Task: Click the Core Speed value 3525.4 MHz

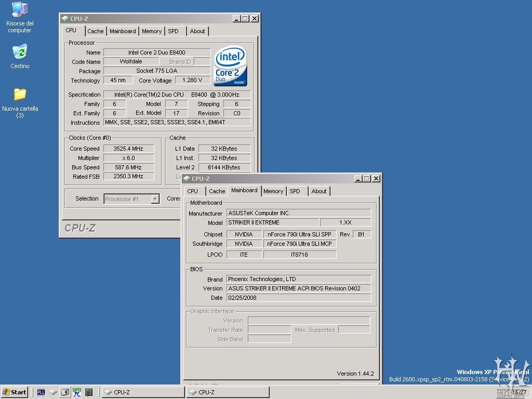Action: click(129, 149)
